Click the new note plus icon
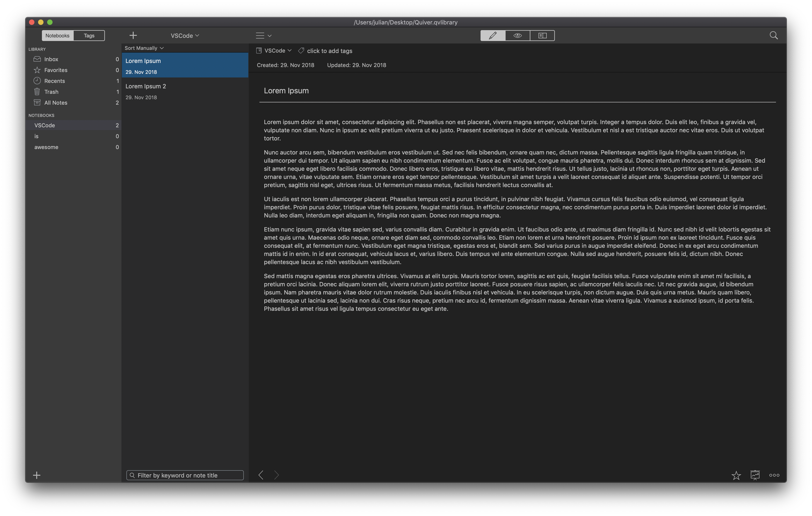812x516 pixels. (x=133, y=35)
